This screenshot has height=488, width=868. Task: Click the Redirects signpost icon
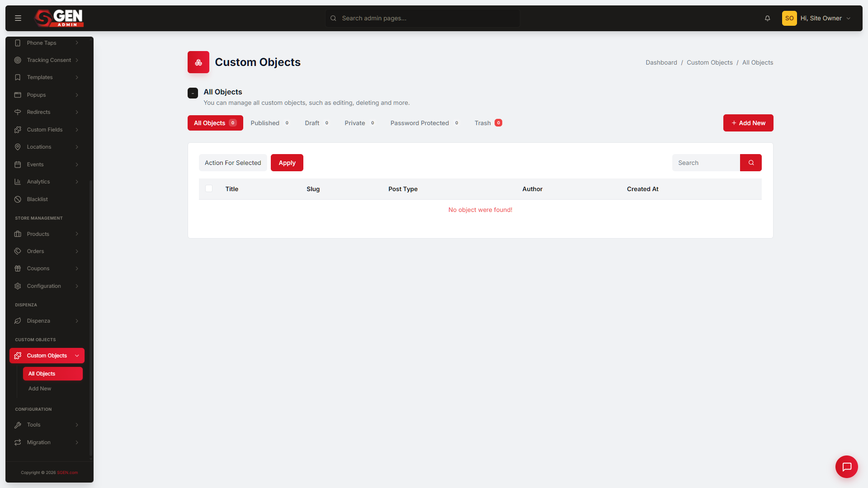[x=18, y=112]
